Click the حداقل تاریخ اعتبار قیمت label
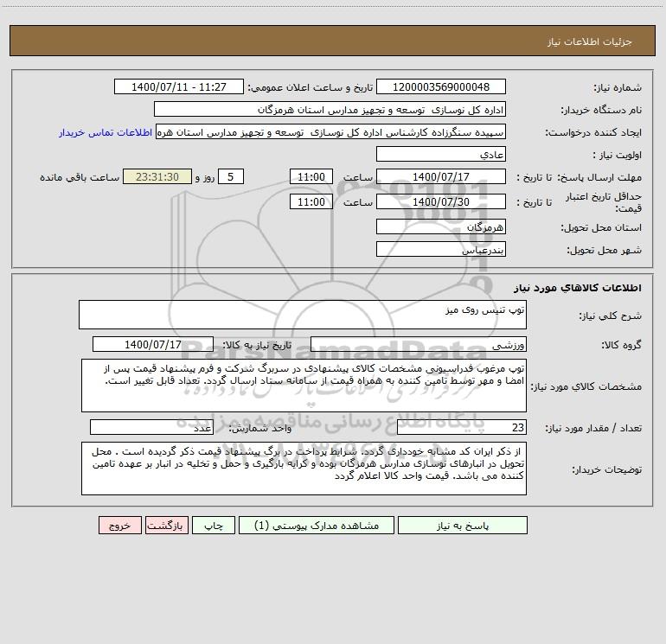This screenshot has width=666, height=644. pyautogui.click(x=604, y=202)
